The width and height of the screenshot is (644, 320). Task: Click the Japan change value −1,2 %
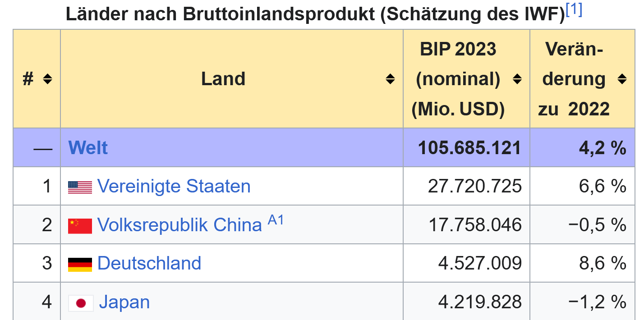[597, 302]
